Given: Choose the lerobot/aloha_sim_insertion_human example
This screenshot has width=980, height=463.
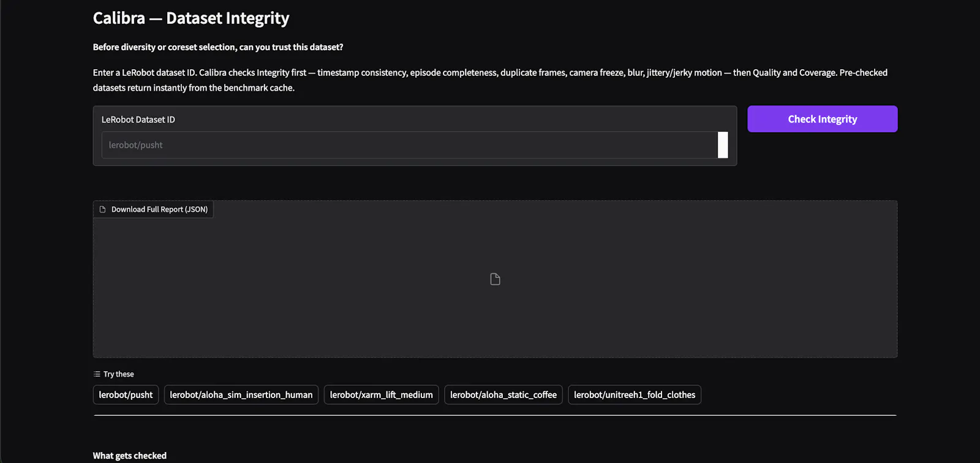Looking at the screenshot, I should point(241,395).
